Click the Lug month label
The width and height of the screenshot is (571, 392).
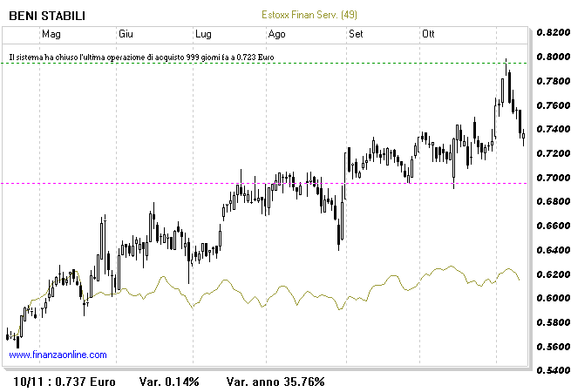point(203,34)
